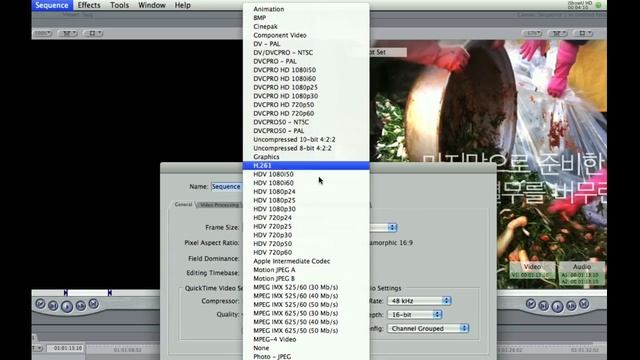
Task: Open the Tools menu
Action: [x=120, y=5]
